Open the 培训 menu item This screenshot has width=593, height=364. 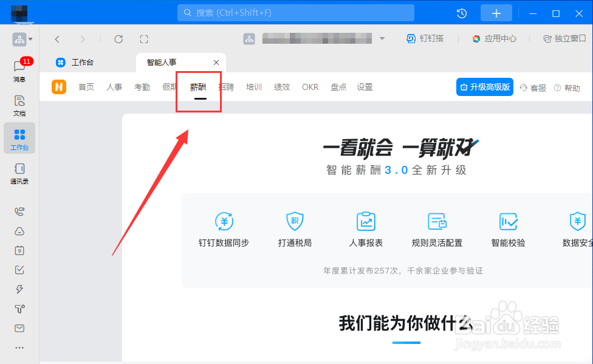pyautogui.click(x=254, y=87)
